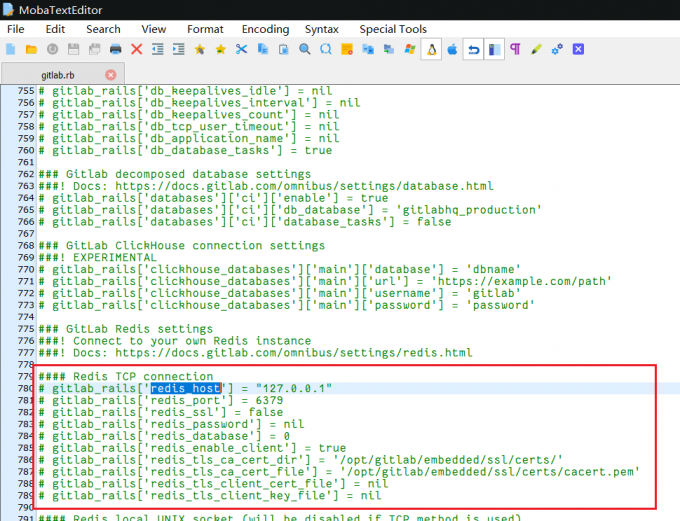The width and height of the screenshot is (680, 521).
Task: Print the document via the printer icon
Action: point(115,49)
